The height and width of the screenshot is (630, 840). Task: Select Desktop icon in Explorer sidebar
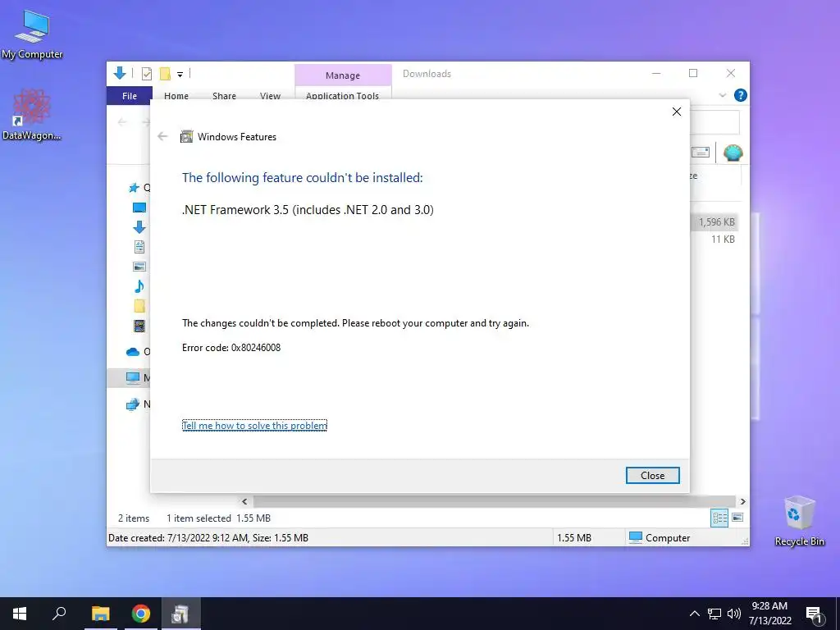coord(139,208)
